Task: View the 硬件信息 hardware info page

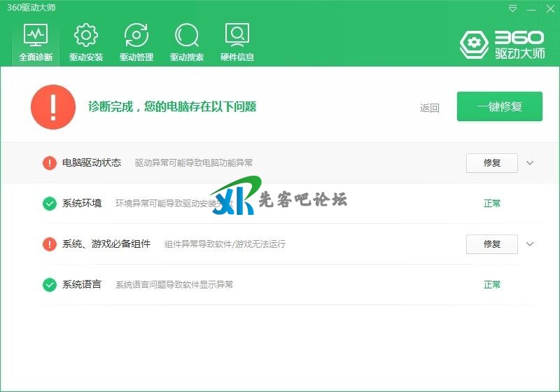Action: pos(237,43)
